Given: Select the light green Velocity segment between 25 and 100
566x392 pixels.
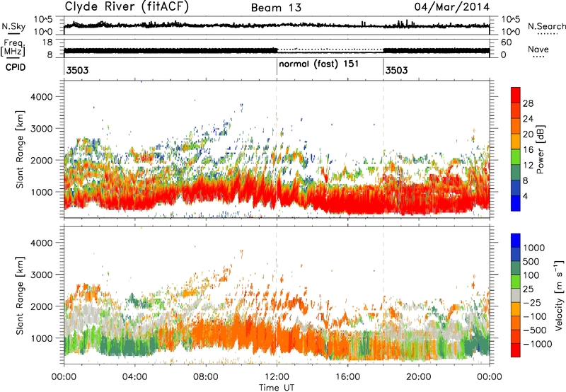Looking at the screenshot, I should (516, 282).
